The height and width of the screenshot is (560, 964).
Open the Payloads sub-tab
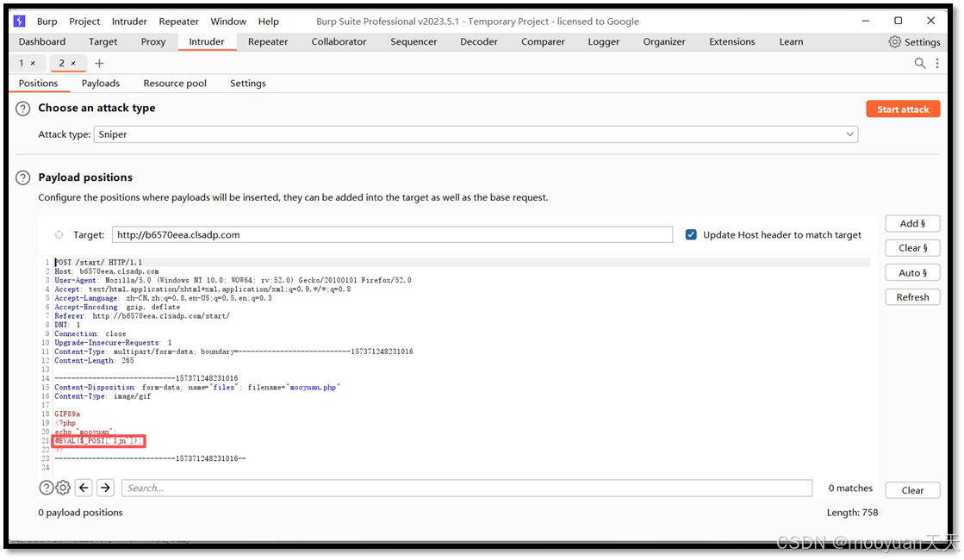coord(101,84)
